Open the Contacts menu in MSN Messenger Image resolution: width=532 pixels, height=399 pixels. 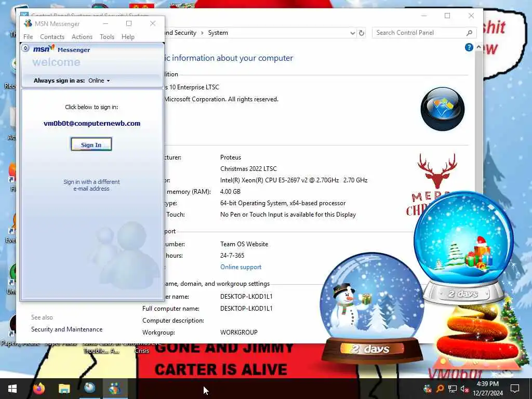[52, 37]
